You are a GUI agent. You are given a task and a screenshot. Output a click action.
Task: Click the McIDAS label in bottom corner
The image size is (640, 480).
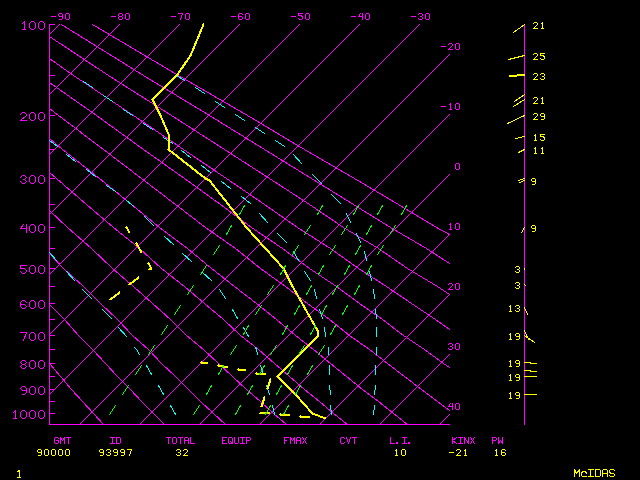(x=593, y=473)
